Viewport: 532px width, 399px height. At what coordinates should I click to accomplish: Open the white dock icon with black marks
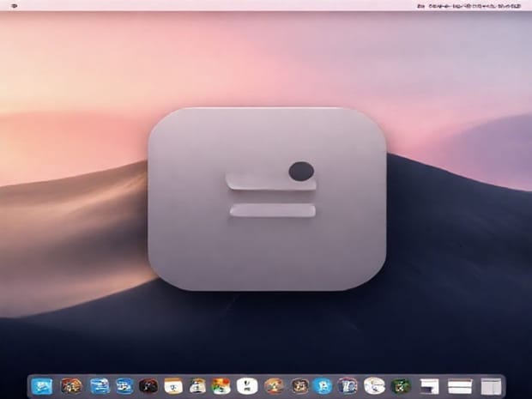coord(247,386)
